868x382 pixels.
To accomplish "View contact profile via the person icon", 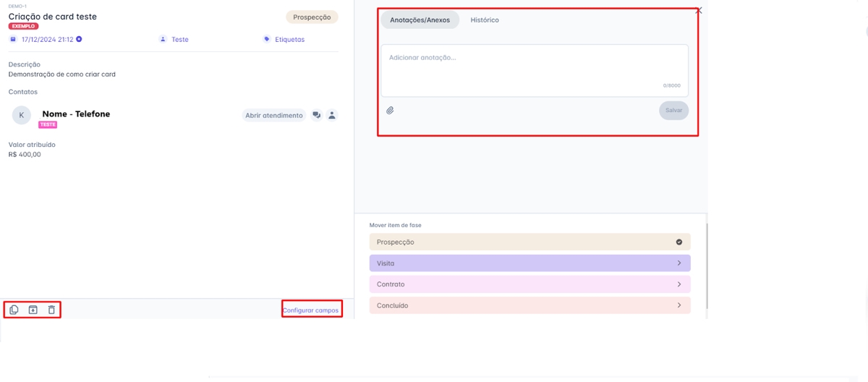I will tap(332, 115).
